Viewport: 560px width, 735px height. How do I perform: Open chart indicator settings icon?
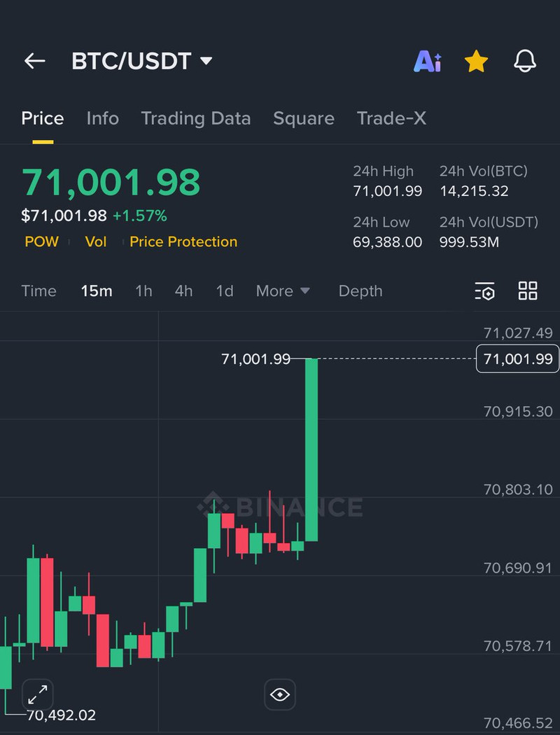(484, 291)
